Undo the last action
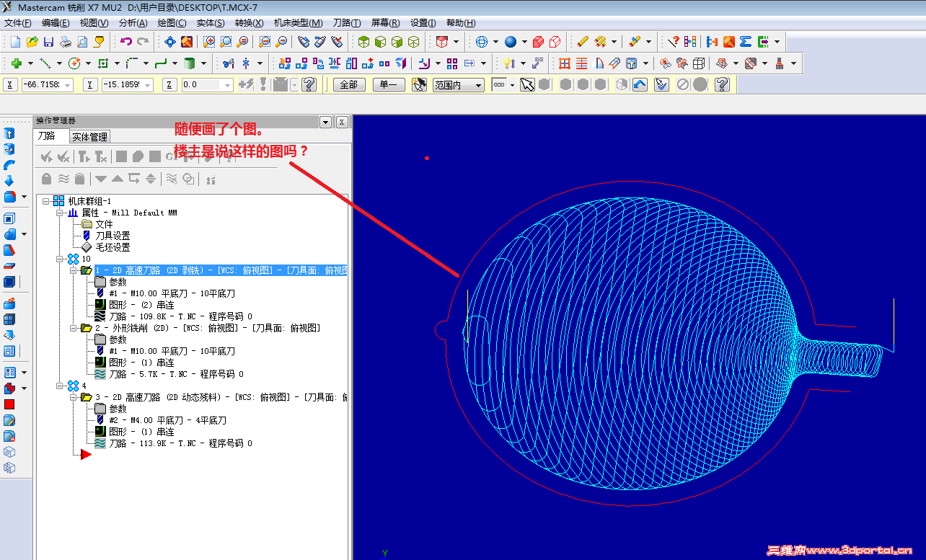 click(x=126, y=42)
